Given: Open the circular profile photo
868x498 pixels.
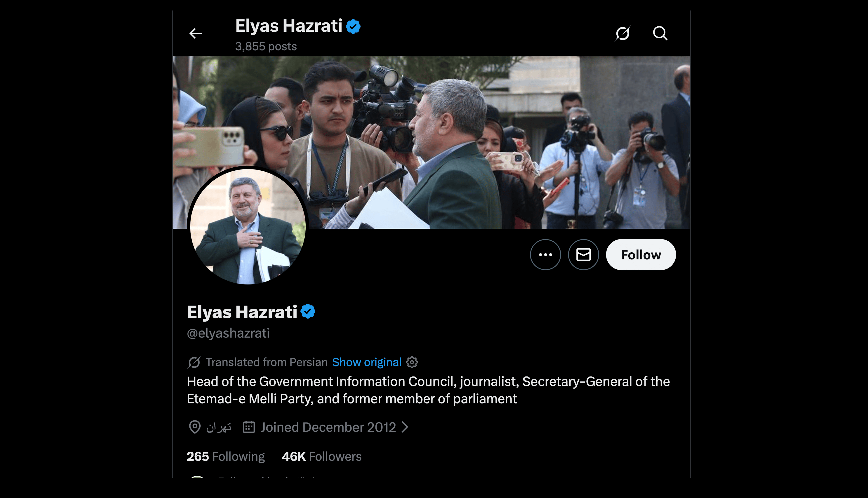Looking at the screenshot, I should [x=248, y=226].
